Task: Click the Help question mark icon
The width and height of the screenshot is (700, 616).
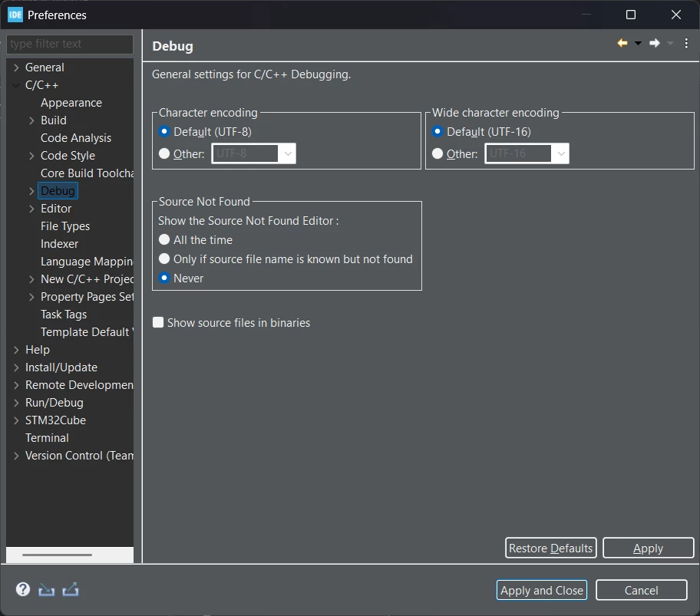Action: click(23, 590)
